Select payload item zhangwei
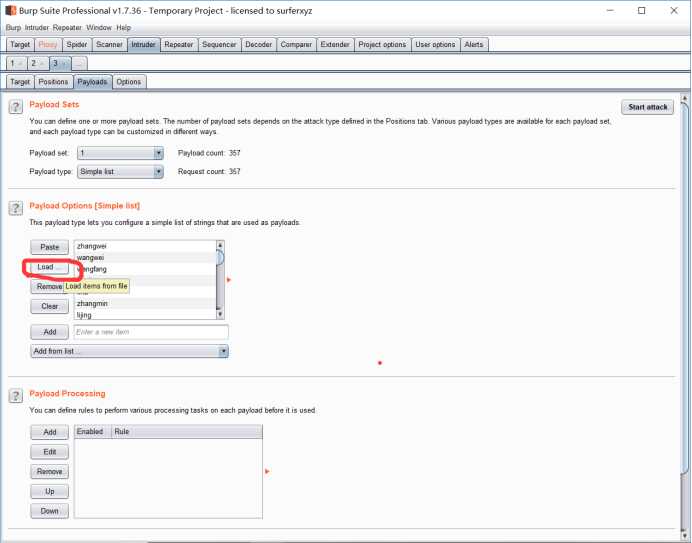The image size is (692, 543). (x=145, y=246)
